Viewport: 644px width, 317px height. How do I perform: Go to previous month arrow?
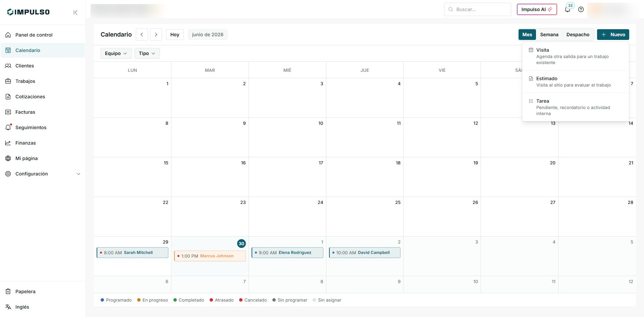click(142, 35)
